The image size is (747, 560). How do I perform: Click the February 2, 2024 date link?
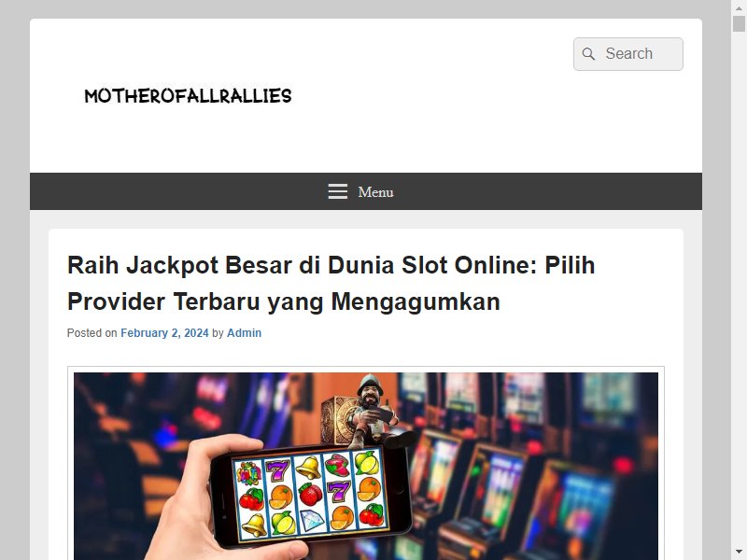coord(164,333)
